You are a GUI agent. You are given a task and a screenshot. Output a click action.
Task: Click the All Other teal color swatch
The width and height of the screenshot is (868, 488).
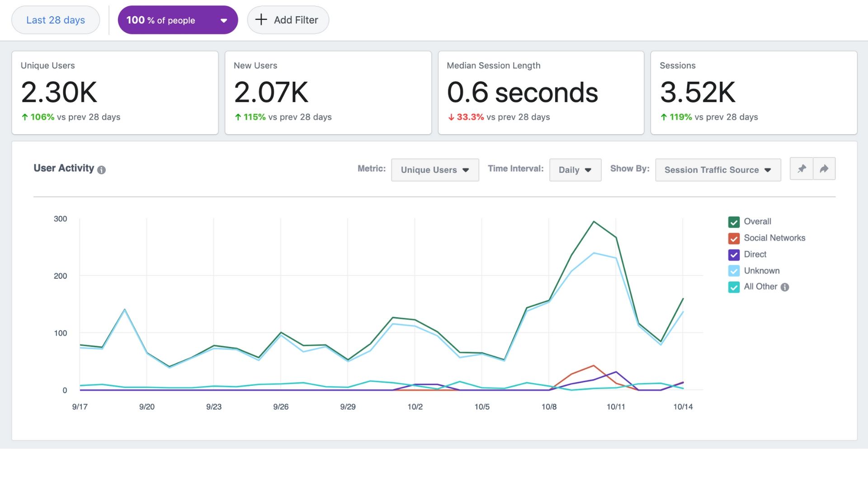[x=733, y=287]
